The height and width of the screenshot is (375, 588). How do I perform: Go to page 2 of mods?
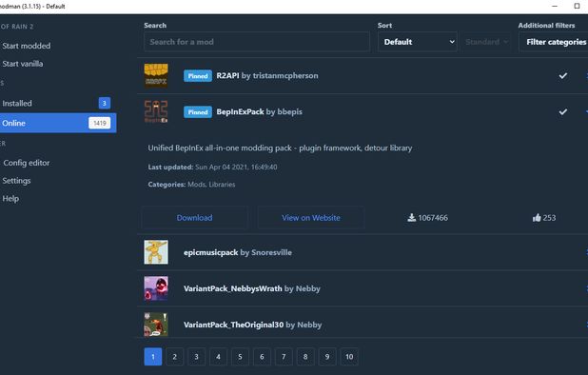coord(175,357)
